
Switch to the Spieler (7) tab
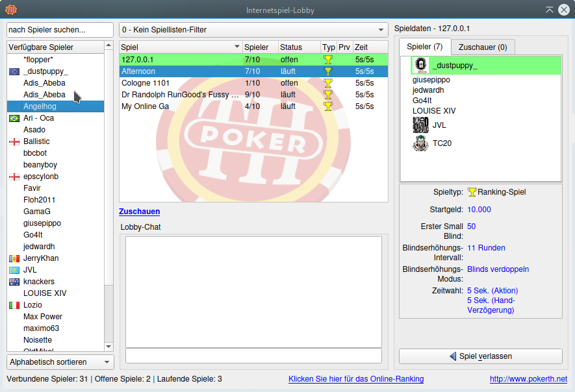coord(425,47)
